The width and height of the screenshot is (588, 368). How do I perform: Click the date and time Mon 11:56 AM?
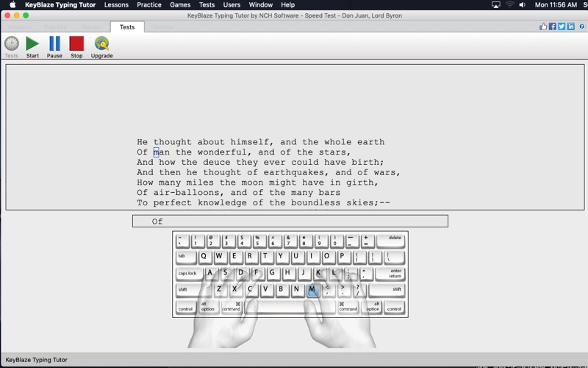[x=556, y=5]
